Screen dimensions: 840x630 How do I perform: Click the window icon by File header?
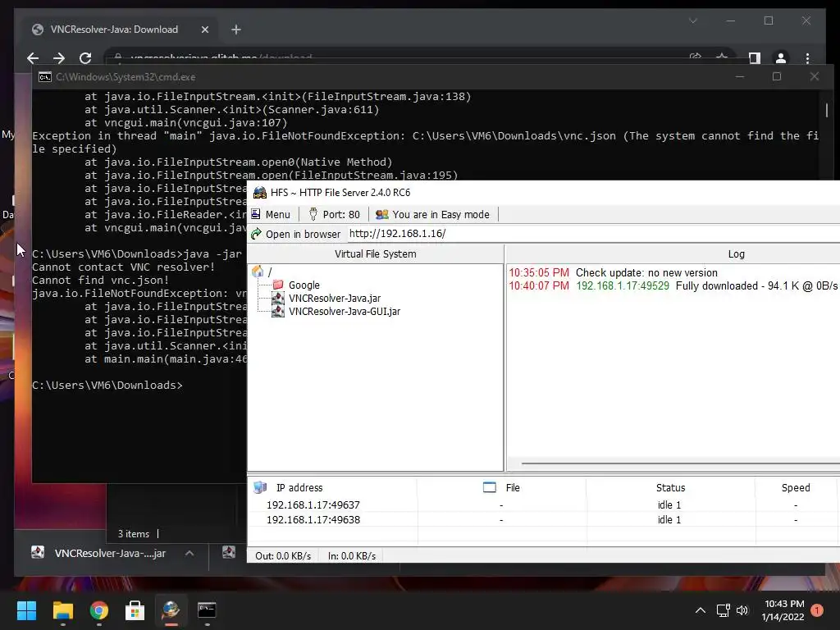489,487
